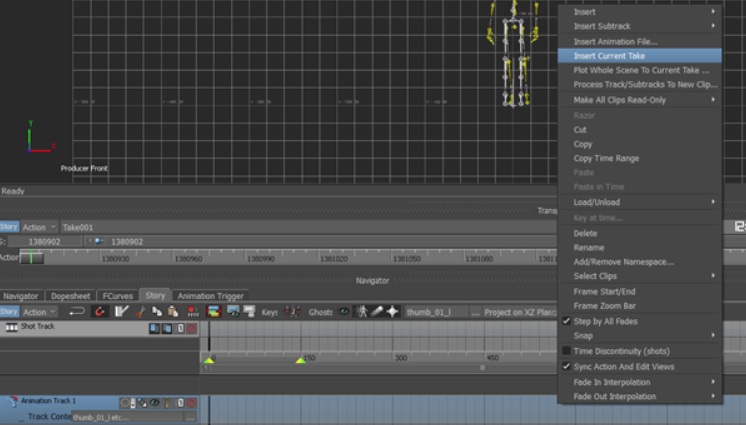The height and width of the screenshot is (425, 746).
Task: Toggle eye visibility on Animation Track 1
Action: pyautogui.click(x=155, y=403)
